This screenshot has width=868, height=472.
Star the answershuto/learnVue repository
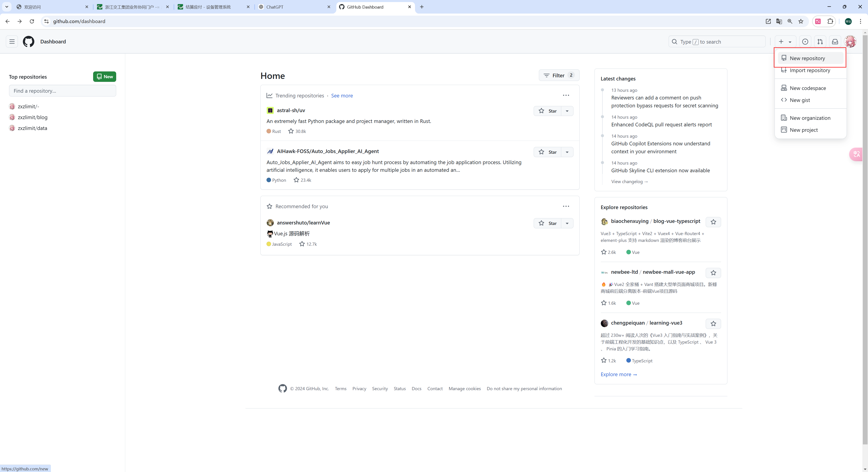pos(547,223)
